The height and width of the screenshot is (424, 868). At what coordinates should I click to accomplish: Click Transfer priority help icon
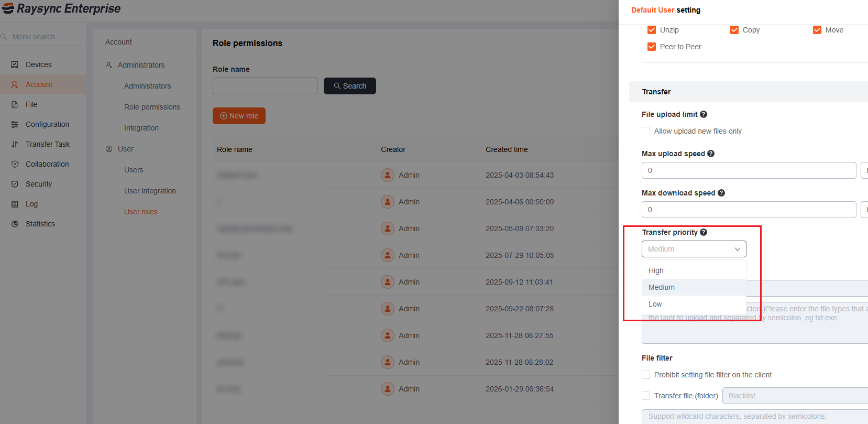(704, 232)
